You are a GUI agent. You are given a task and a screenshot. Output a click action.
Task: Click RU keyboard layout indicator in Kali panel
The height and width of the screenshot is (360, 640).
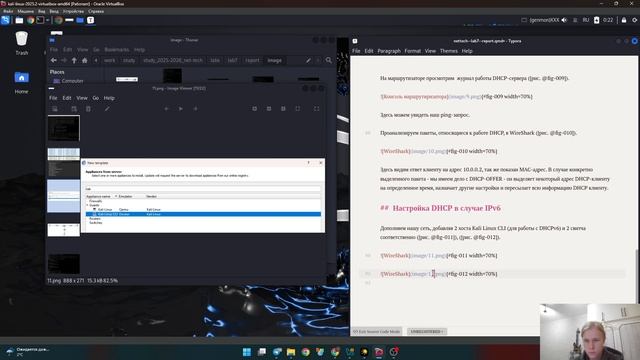586,20
